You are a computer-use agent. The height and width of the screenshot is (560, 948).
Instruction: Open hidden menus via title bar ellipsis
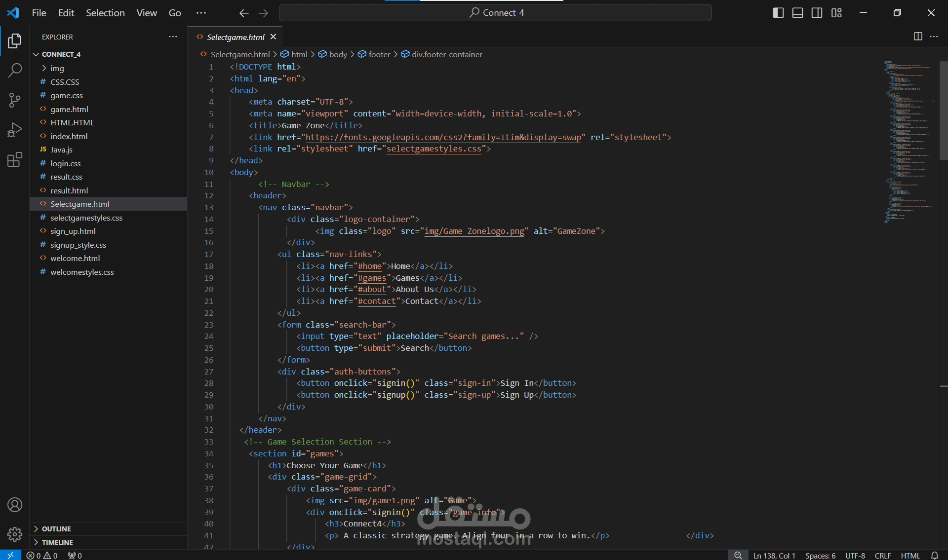201,13
